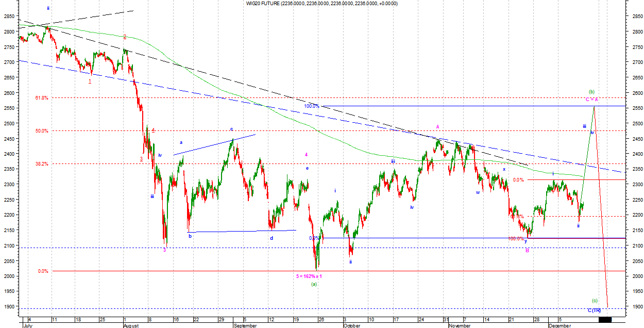Click the August month label on time axis
The width and height of the screenshot is (644, 328).
tap(131, 325)
